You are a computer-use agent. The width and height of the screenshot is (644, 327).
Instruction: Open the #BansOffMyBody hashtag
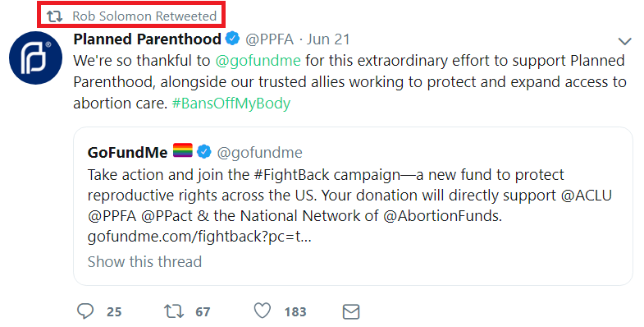click(x=231, y=104)
